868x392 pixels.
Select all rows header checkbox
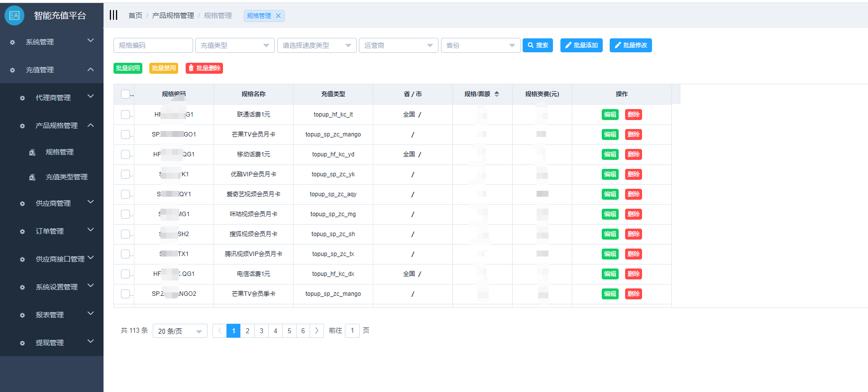click(x=125, y=94)
